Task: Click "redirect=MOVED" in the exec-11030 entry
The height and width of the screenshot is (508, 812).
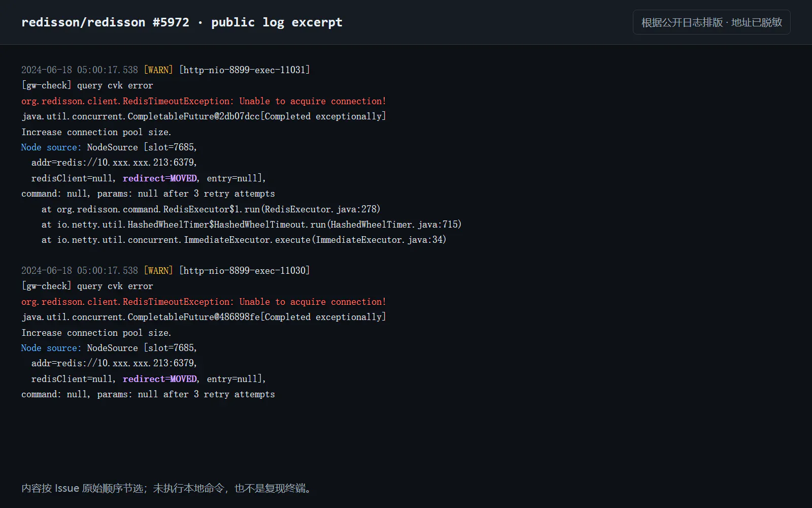Action: coord(160,379)
